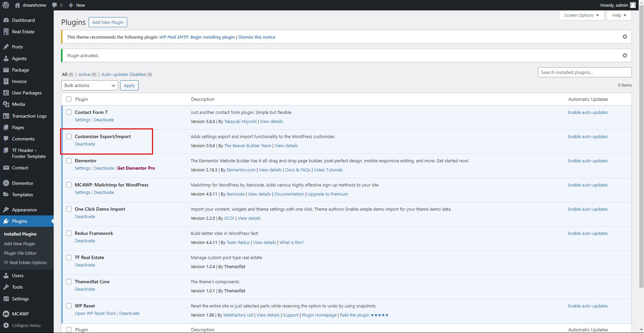
Task: Click the MC4WP Mailchimp icon in sidebar
Action: coord(6,314)
